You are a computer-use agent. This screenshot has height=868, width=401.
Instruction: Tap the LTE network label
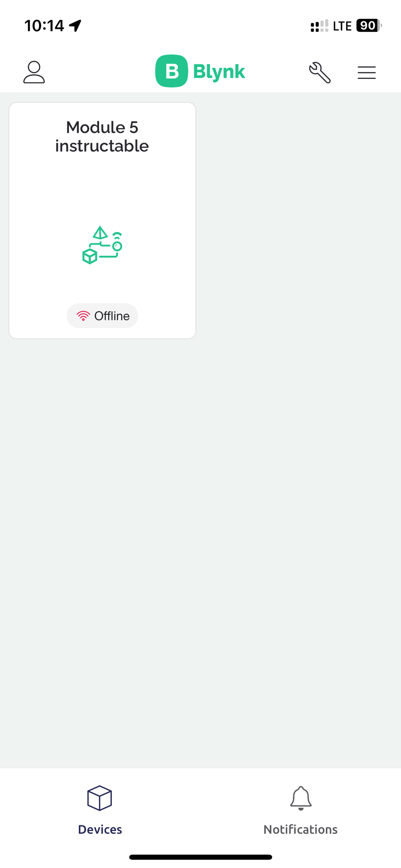pyautogui.click(x=342, y=26)
